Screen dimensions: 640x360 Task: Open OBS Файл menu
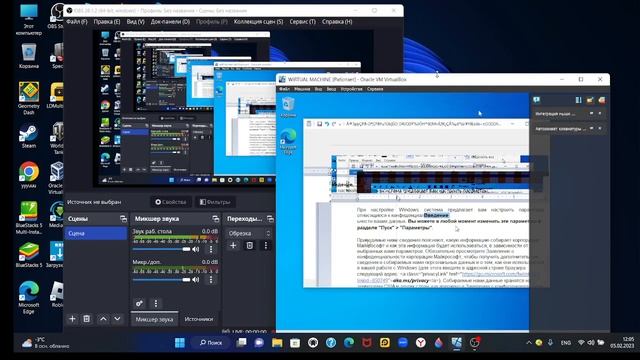tap(77, 22)
